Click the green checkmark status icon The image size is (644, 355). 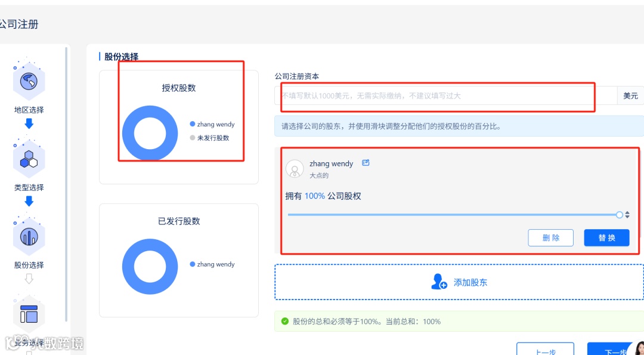click(284, 321)
